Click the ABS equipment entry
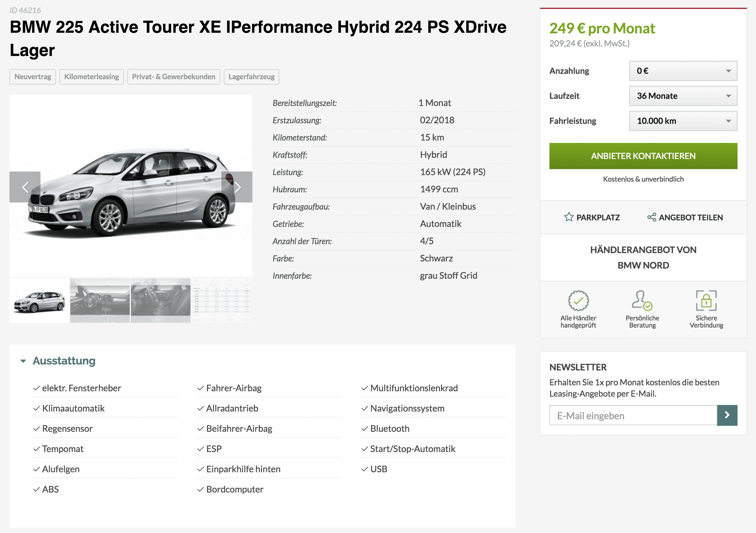 click(50, 490)
